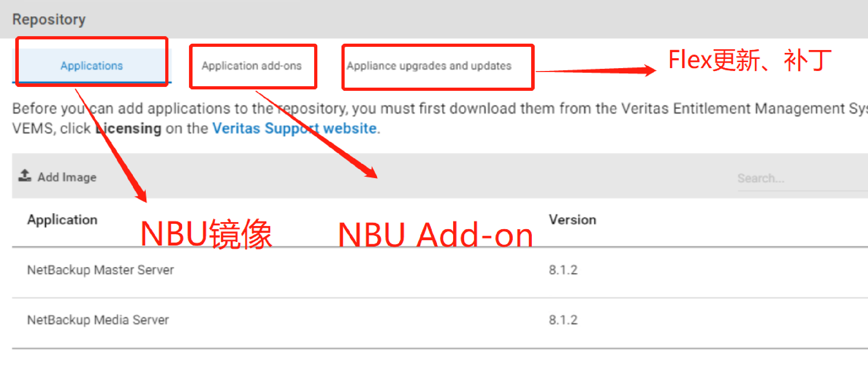Click the red Flex更新、补丁 annotation
The height and width of the screenshot is (369, 868).
click(750, 60)
